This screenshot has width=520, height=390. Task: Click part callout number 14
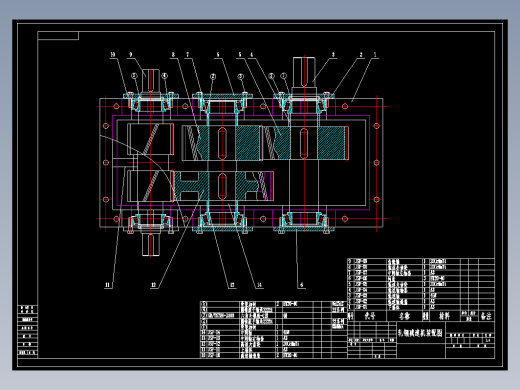point(259,285)
